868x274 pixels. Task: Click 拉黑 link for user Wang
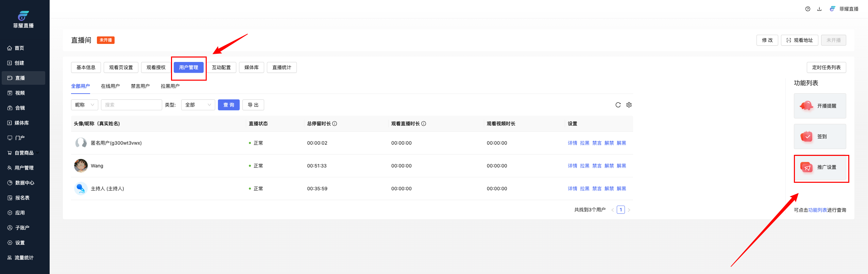tap(584, 166)
